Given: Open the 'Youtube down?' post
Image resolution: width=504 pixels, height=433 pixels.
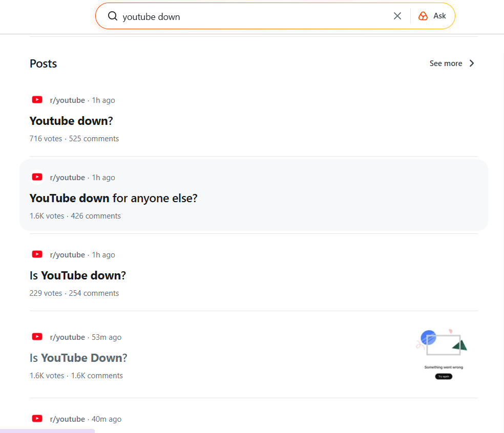Looking at the screenshot, I should pos(71,121).
